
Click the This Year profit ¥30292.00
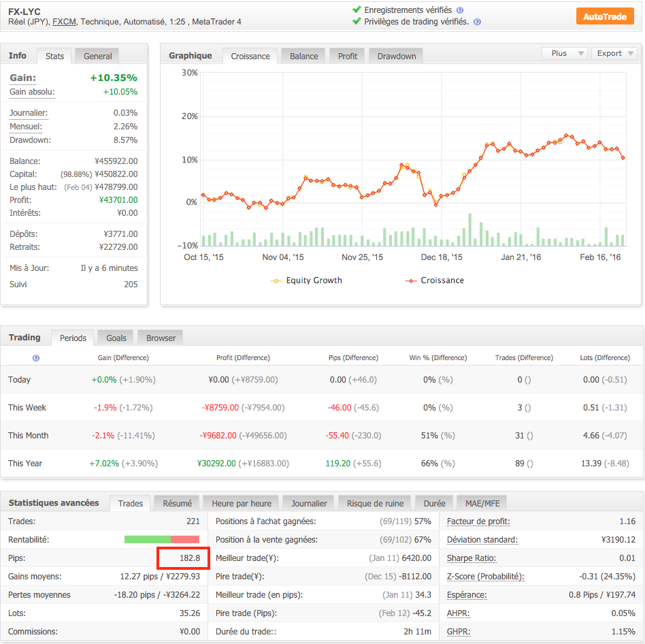point(216,464)
